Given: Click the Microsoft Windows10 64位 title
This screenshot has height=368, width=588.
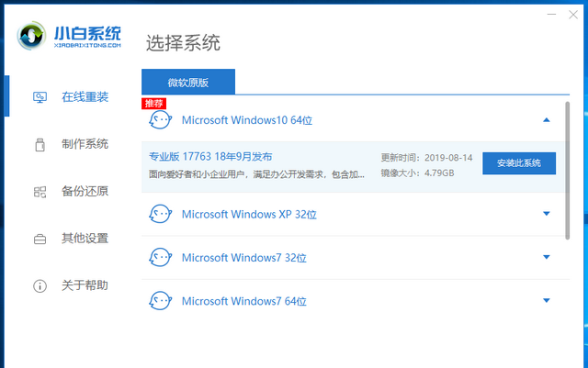Looking at the screenshot, I should [247, 120].
